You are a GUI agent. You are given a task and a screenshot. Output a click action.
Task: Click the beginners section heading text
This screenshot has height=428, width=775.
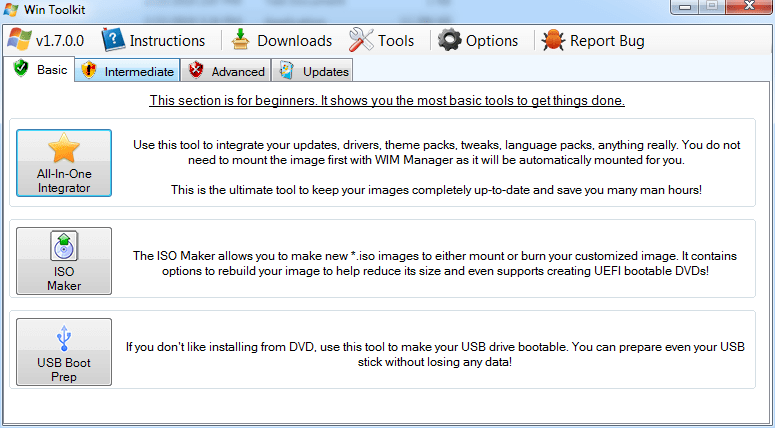[x=387, y=100]
